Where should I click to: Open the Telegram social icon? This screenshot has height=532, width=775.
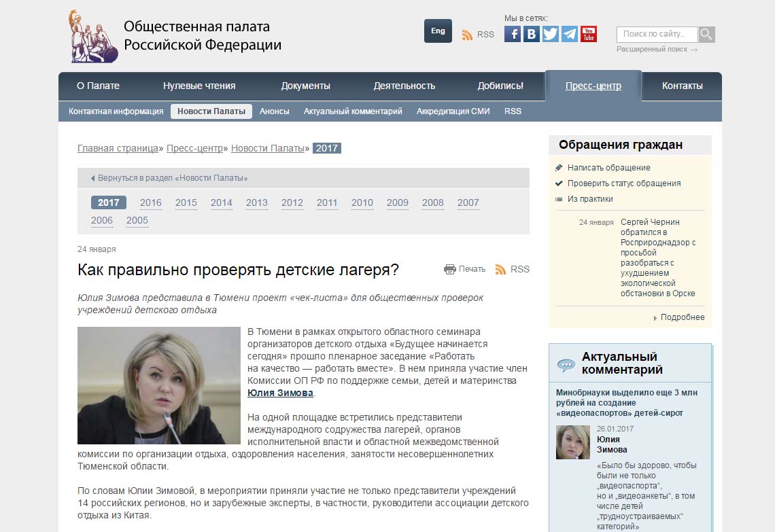coord(570,34)
